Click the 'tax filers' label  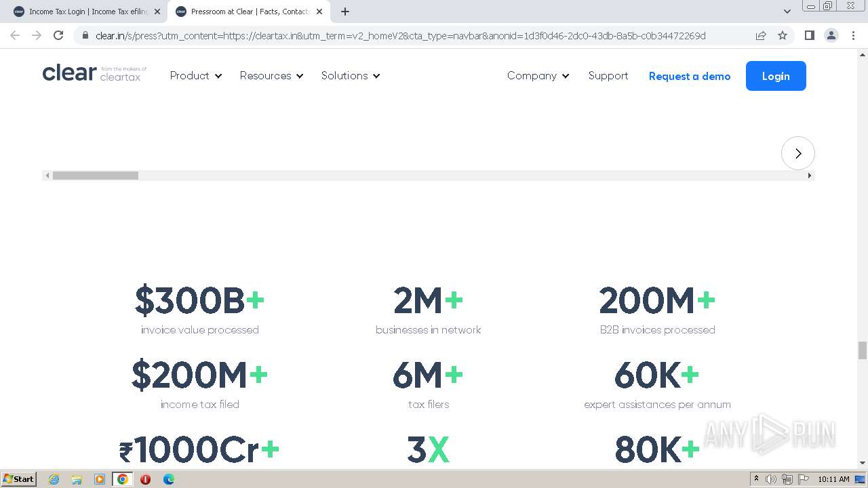coord(429,405)
